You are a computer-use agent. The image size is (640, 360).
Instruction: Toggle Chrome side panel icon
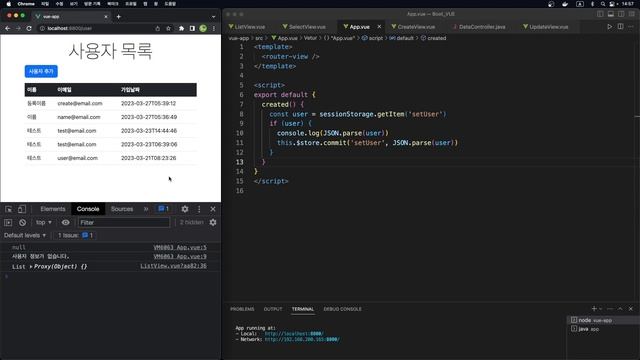(192, 28)
